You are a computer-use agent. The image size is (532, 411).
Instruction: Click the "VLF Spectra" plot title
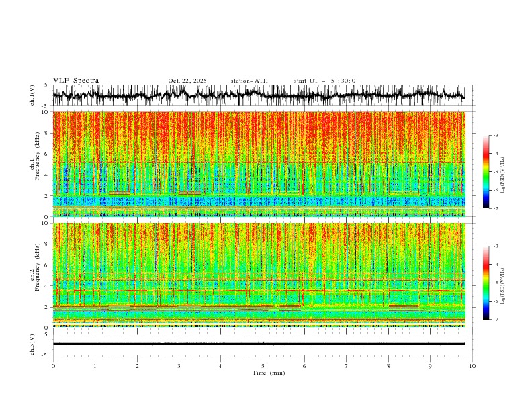76,81
